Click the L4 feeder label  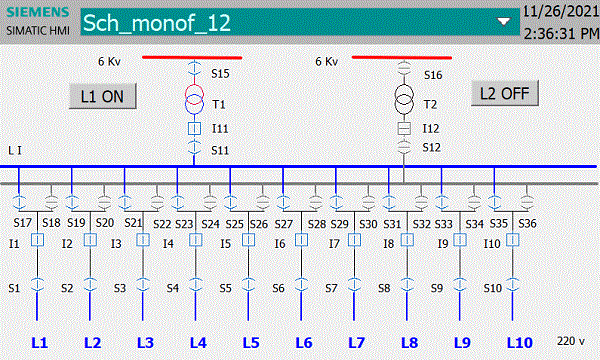198,343
